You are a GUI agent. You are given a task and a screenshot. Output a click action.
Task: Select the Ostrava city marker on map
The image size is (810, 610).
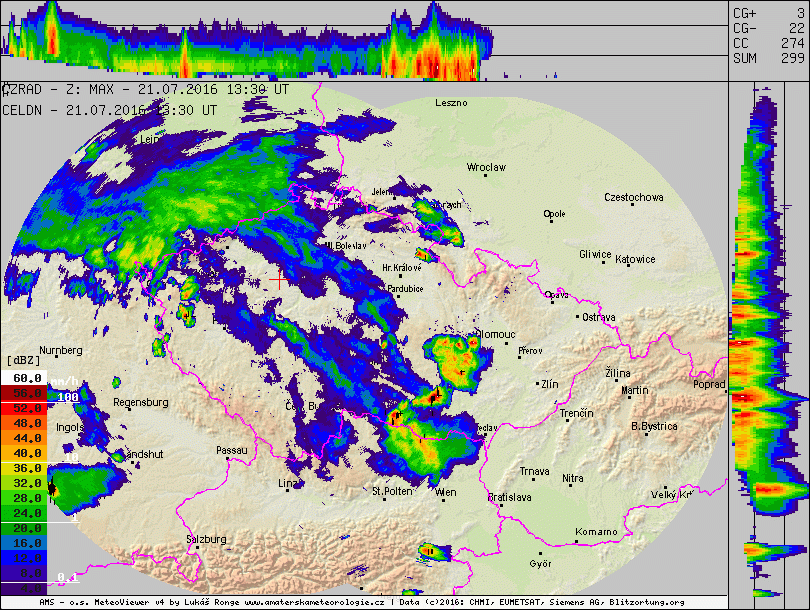tap(578, 317)
